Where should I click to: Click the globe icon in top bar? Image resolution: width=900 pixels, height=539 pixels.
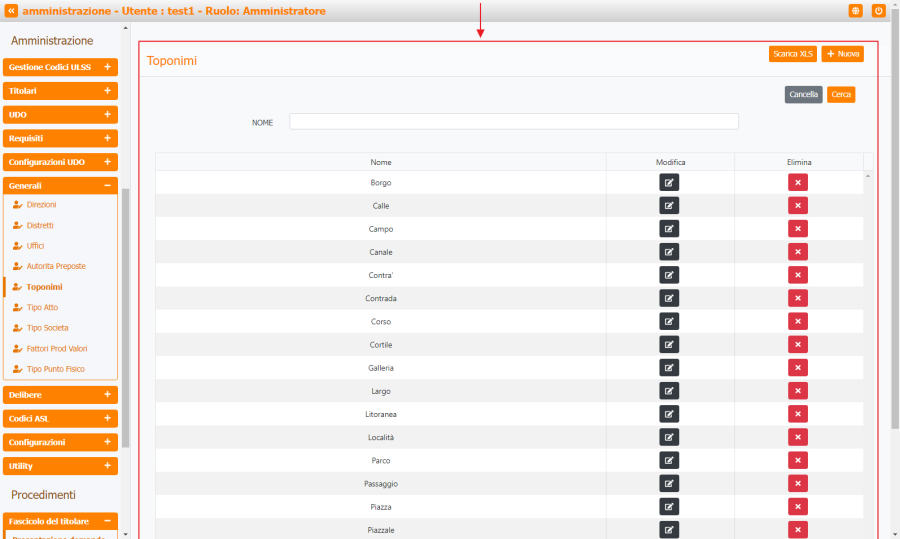coord(855,11)
